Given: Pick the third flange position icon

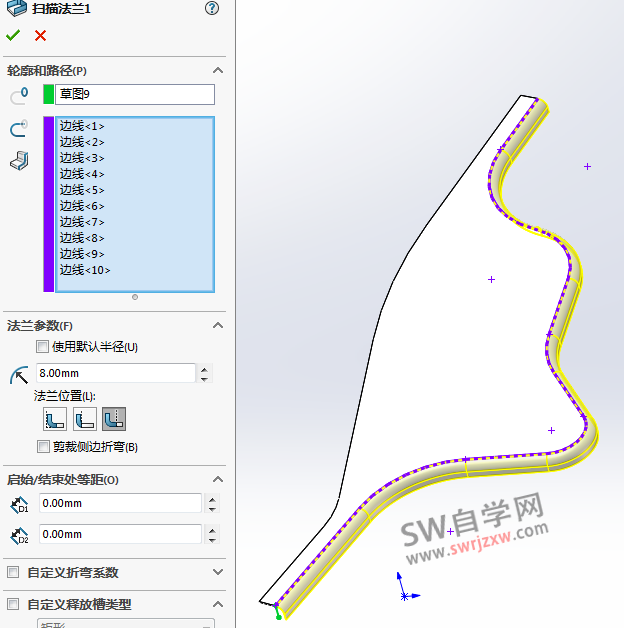Looking at the screenshot, I should coord(114,419).
